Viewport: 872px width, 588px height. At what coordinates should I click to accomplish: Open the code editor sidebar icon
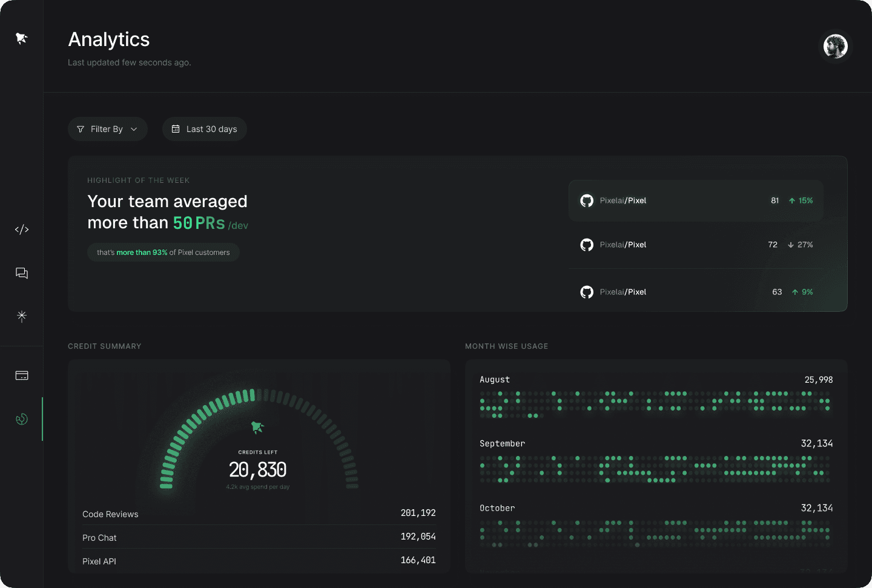(x=22, y=230)
